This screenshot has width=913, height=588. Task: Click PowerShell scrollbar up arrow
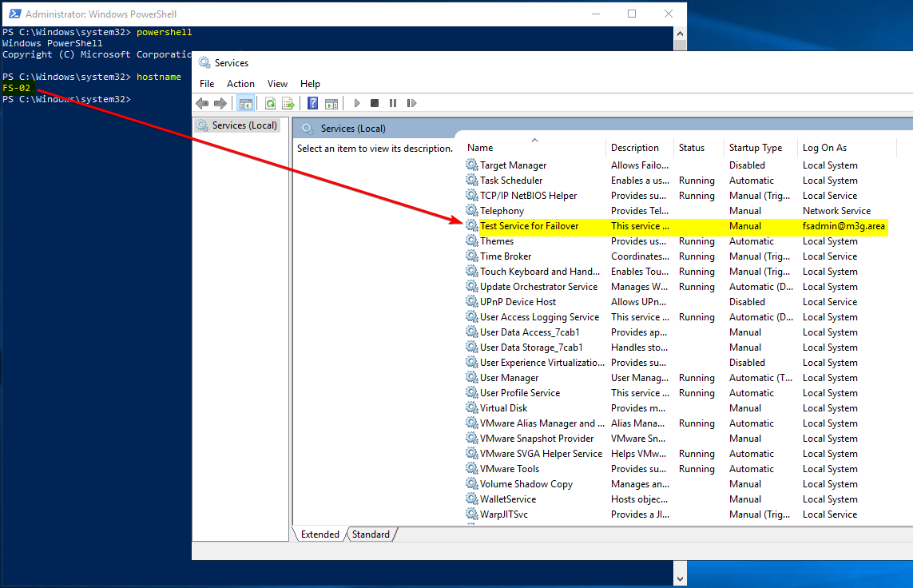point(680,34)
